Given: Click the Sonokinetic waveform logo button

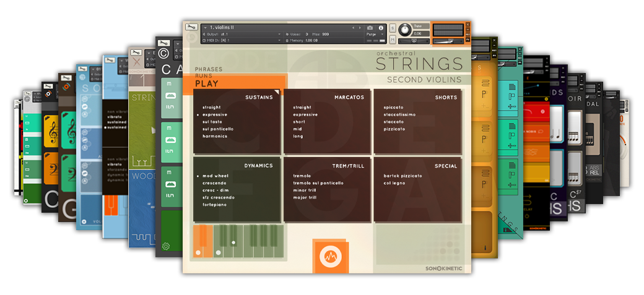Looking at the screenshot, I should 331,257.
